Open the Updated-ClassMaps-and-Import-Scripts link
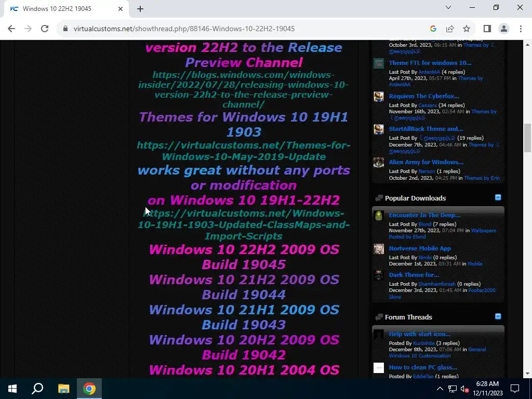This screenshot has height=399, width=532. pos(243,224)
